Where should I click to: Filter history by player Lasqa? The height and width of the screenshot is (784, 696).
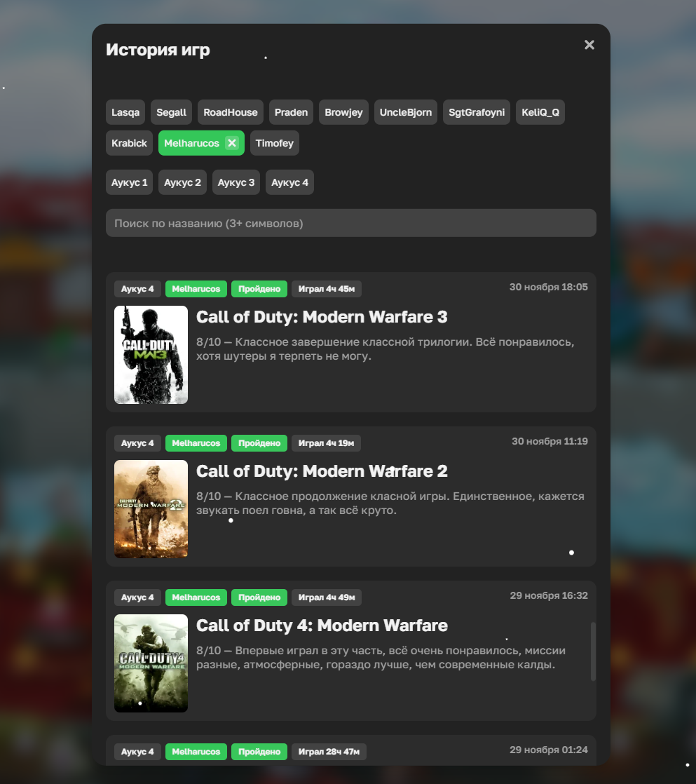(125, 112)
